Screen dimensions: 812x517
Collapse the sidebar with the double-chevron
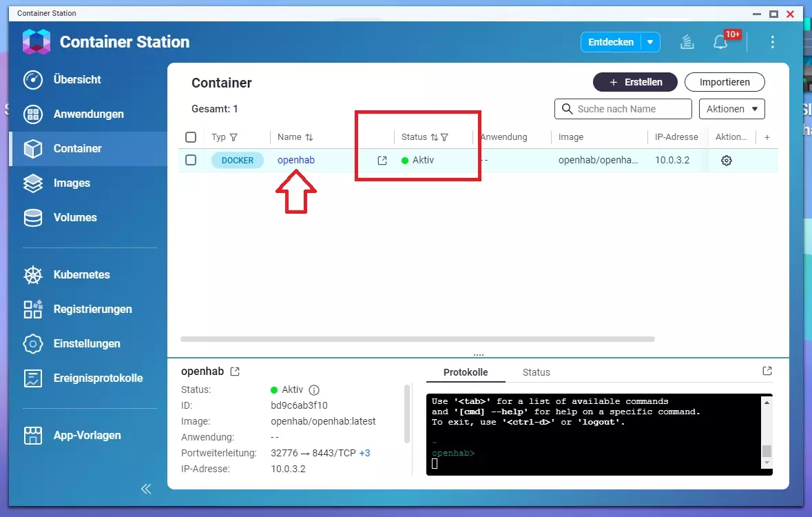[145, 489]
